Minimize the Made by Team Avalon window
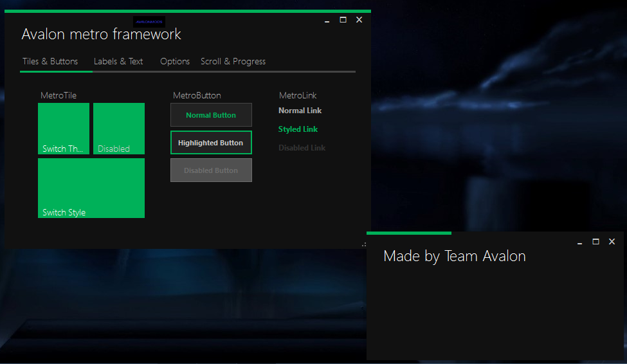Image resolution: width=627 pixels, height=364 pixels. [580, 242]
